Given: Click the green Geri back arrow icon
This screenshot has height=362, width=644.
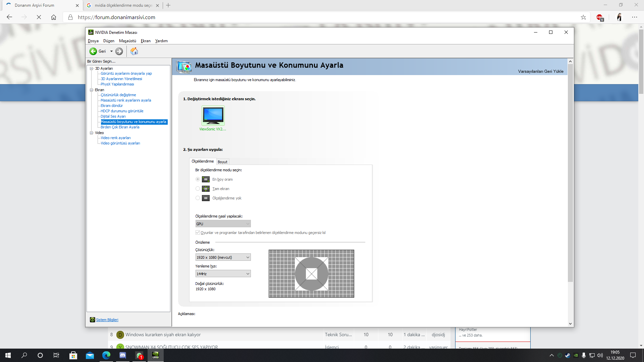Looking at the screenshot, I should pos(93,51).
